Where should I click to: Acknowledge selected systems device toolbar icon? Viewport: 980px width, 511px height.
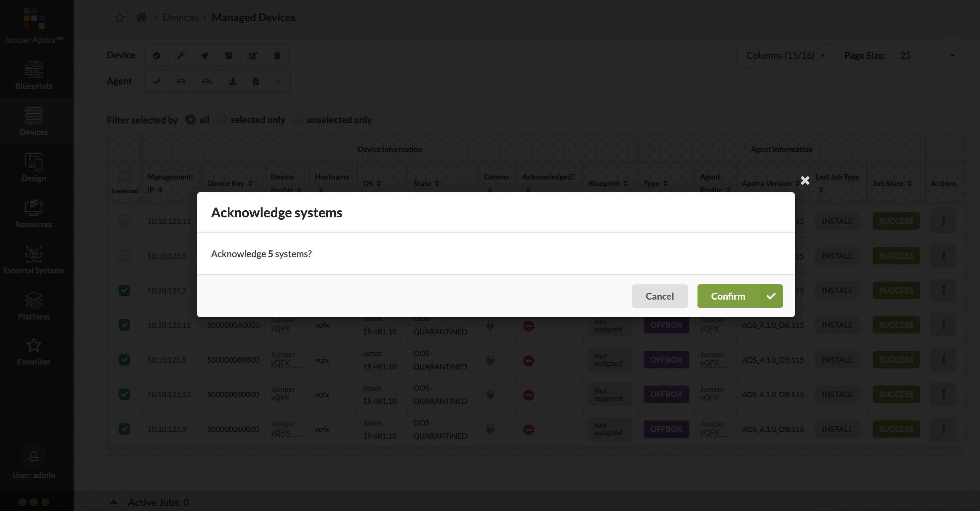tap(157, 56)
